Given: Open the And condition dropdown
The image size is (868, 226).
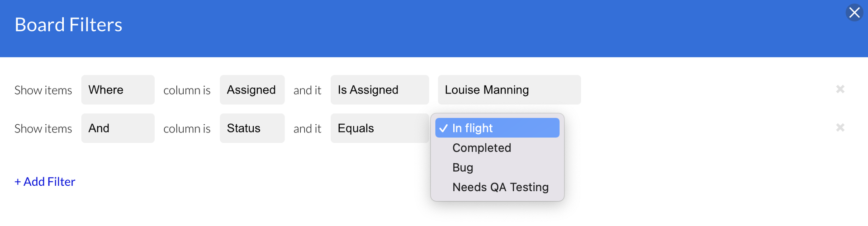Looking at the screenshot, I should pos(118,128).
